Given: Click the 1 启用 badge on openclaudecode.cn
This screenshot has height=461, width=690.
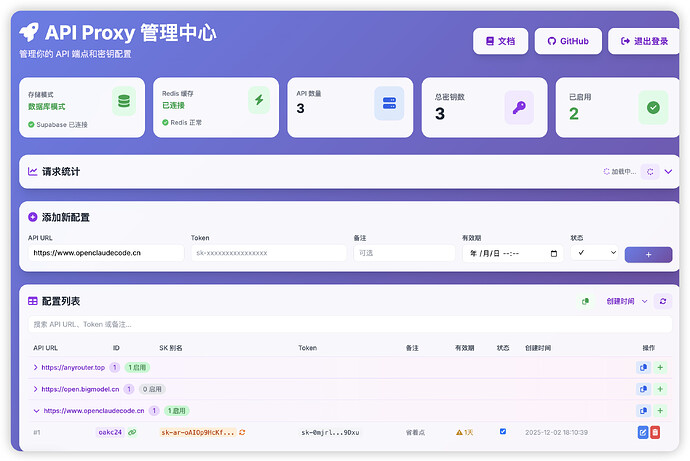Looking at the screenshot, I should [176, 410].
